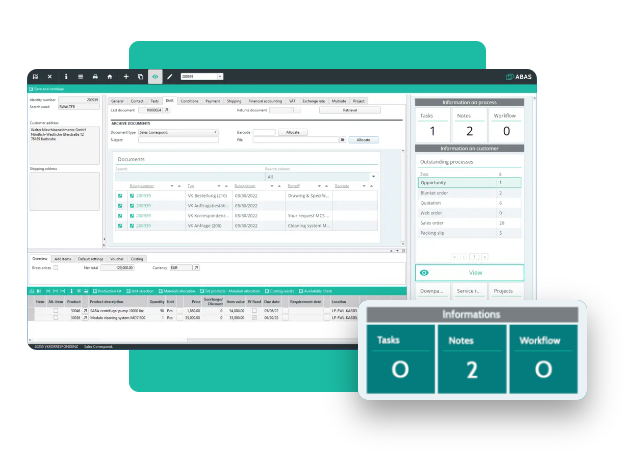Image resolution: width=633 pixels, height=450 pixels.
Task: Open document number link in VK Anfrage row
Action: [143, 226]
